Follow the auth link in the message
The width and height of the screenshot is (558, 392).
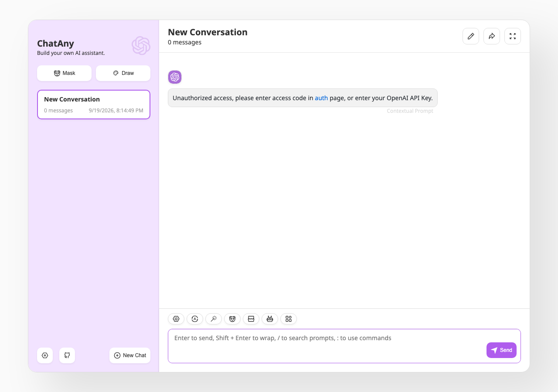(x=321, y=98)
